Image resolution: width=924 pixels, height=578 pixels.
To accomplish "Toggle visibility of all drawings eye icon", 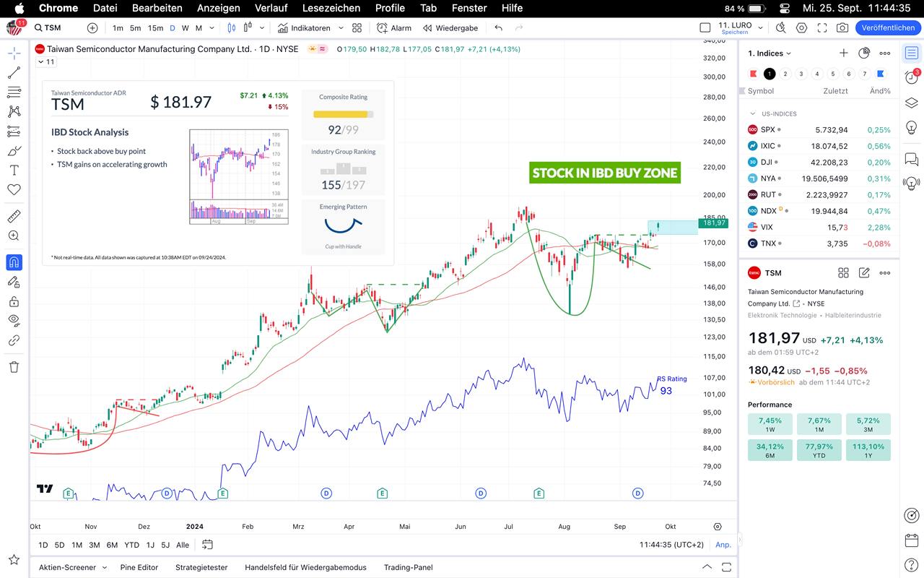I will (14, 319).
